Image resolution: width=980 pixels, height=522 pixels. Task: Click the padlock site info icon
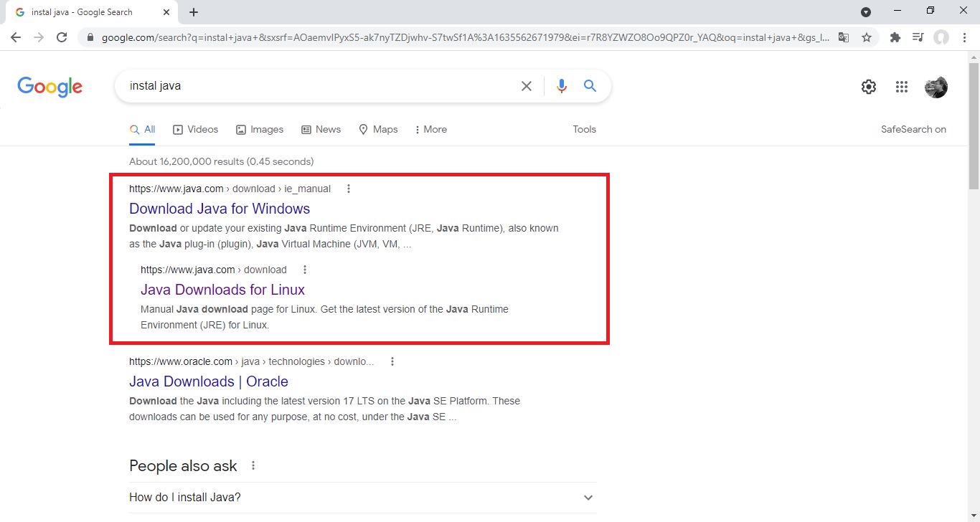click(90, 37)
